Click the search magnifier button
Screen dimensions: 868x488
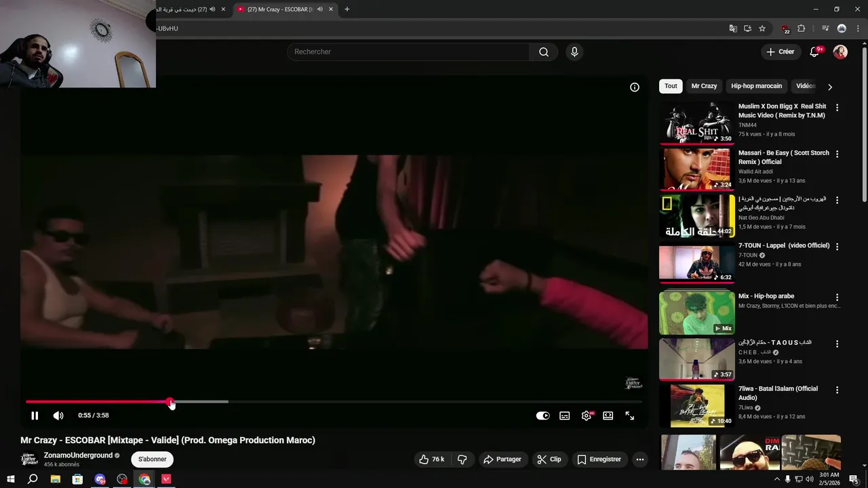(x=544, y=52)
